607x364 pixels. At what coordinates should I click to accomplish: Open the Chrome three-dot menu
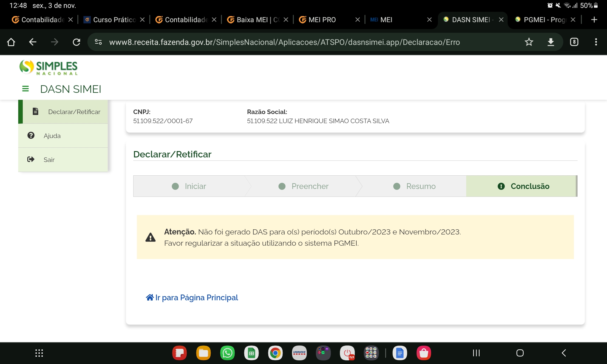(596, 42)
